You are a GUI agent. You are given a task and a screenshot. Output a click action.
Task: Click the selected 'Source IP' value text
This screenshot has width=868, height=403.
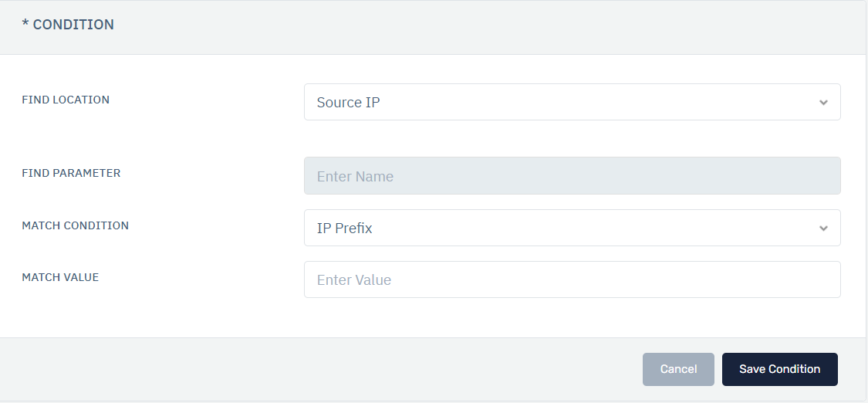point(348,102)
